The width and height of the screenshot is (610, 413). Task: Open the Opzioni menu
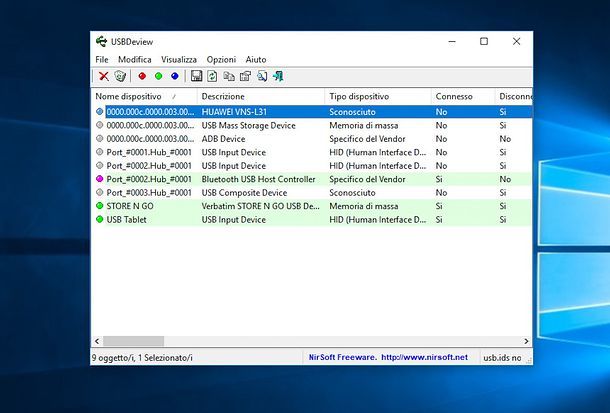coord(221,60)
